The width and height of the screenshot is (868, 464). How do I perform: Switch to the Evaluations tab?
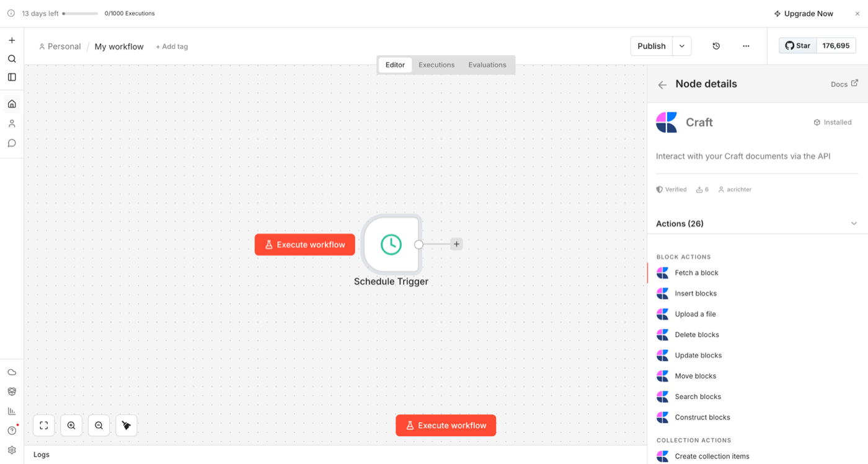pyautogui.click(x=487, y=64)
